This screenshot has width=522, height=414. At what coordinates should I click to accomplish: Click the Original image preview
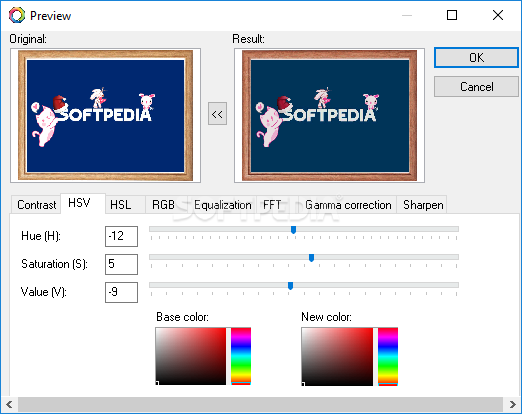point(105,115)
